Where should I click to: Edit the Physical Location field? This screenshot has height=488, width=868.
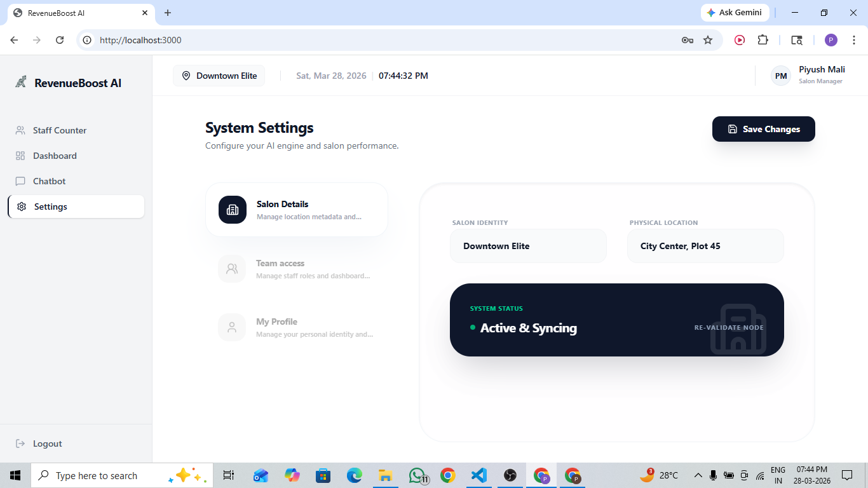(x=705, y=246)
